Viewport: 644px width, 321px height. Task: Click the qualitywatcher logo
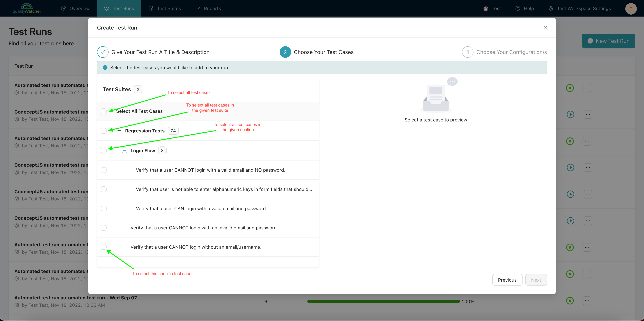coord(27,8)
